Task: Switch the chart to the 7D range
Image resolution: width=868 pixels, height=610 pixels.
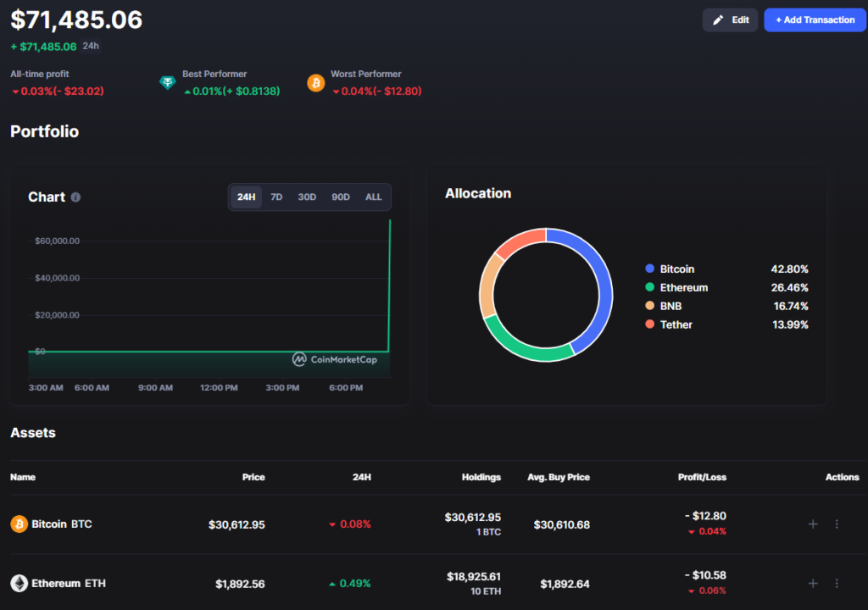Action: point(276,197)
